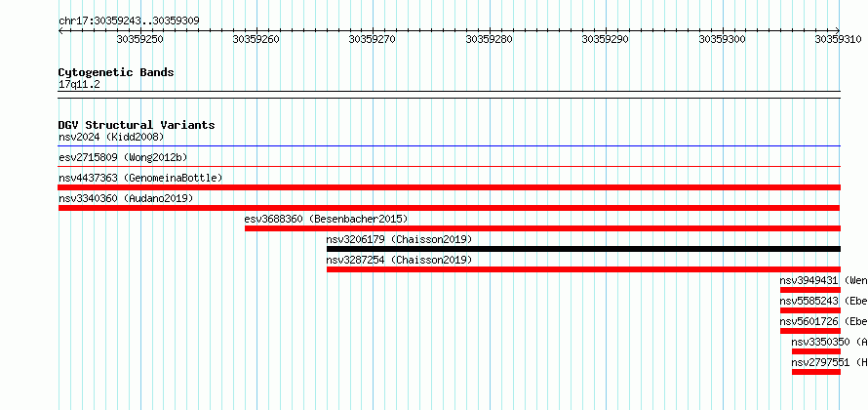Click the black bar under nsv3206179
The height and width of the screenshot is (410, 868).
[583, 249]
